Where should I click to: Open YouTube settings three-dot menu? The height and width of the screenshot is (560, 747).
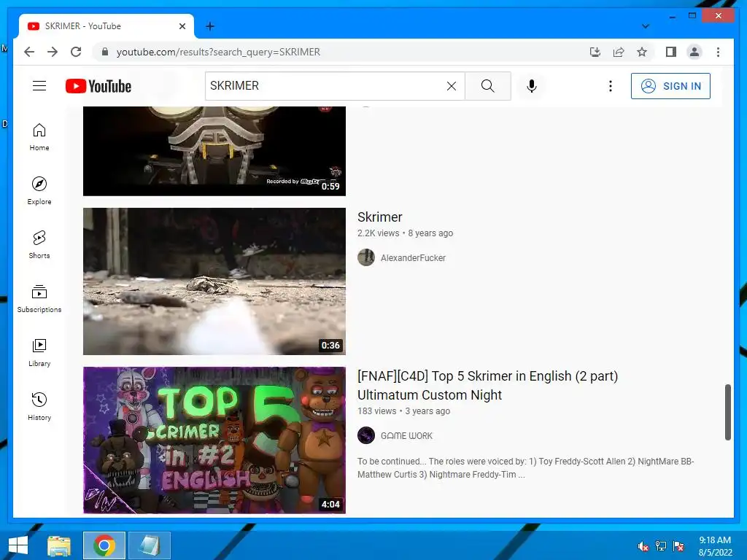pos(611,86)
